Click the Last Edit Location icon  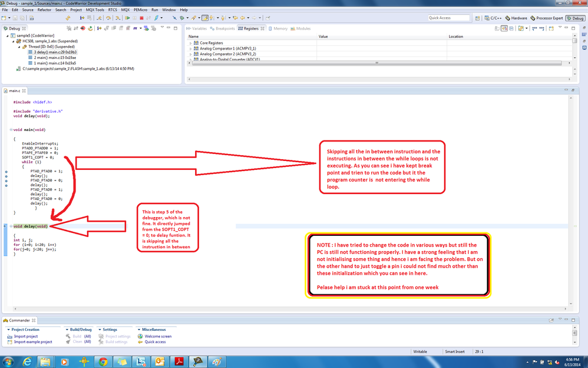pos(235,18)
